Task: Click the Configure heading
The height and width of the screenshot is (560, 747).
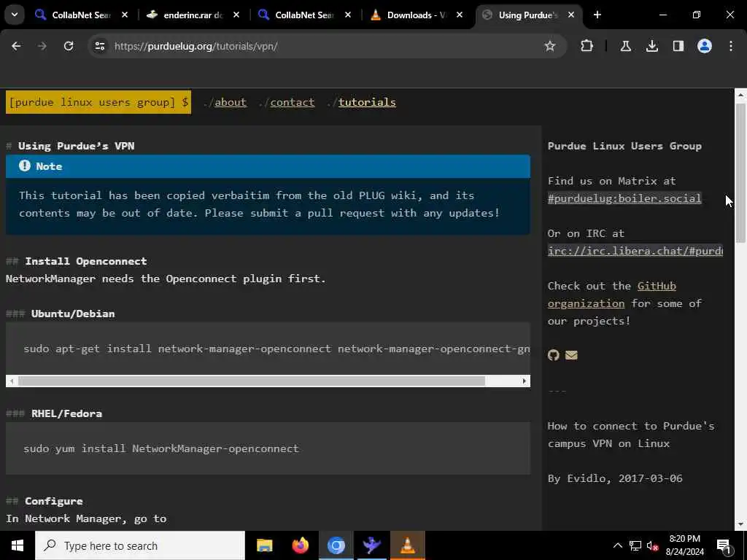Action: pos(54,501)
